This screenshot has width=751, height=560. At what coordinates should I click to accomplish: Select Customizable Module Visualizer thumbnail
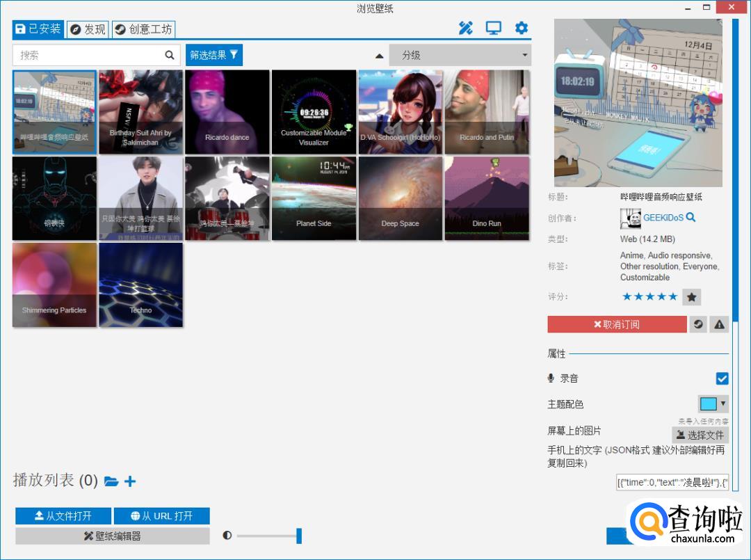coord(314,112)
